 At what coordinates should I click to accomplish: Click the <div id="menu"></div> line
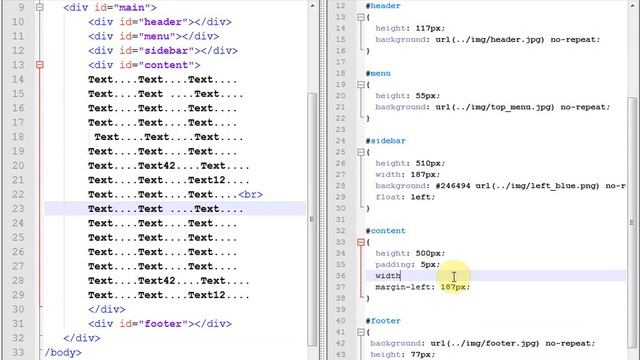click(x=153, y=36)
